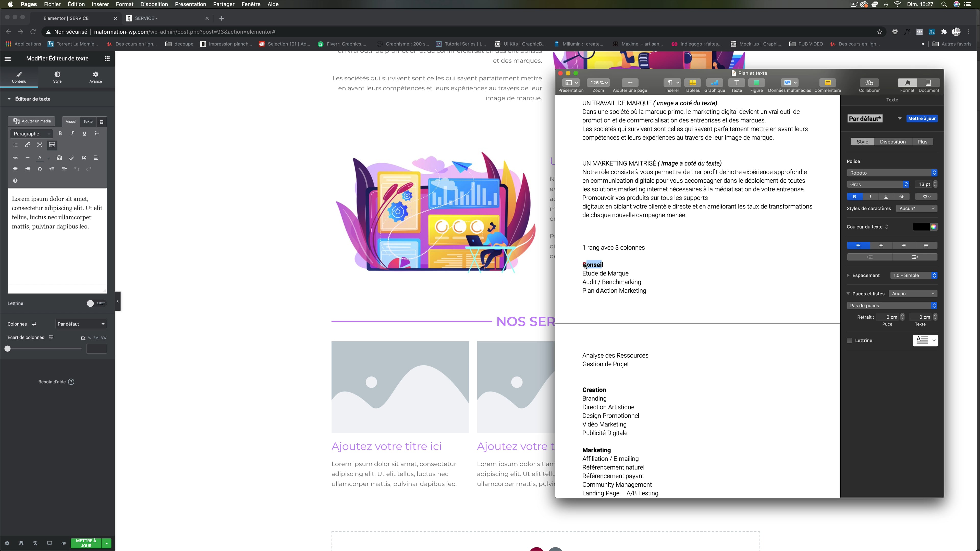Insert link icon in Elementor editor toolbar
Viewport: 980px width, 551px height.
(x=27, y=145)
